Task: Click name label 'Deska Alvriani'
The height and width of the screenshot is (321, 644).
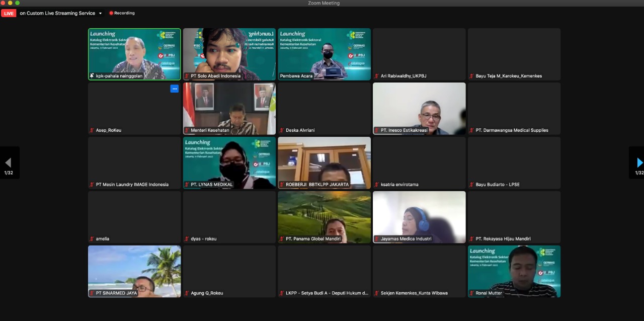Action: click(x=300, y=130)
